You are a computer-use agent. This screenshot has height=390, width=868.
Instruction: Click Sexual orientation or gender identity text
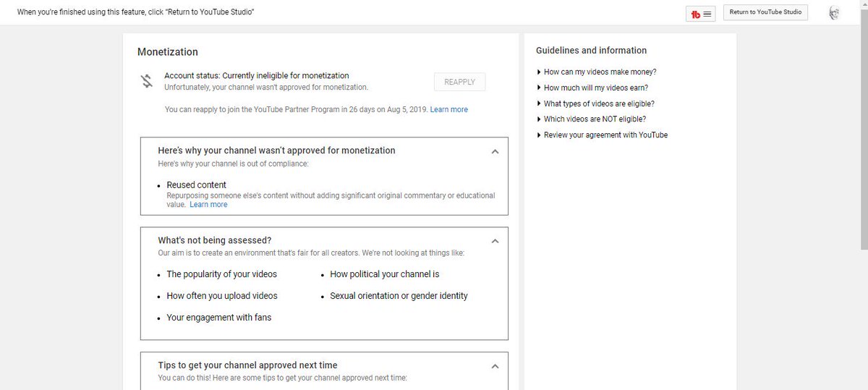pyautogui.click(x=399, y=296)
